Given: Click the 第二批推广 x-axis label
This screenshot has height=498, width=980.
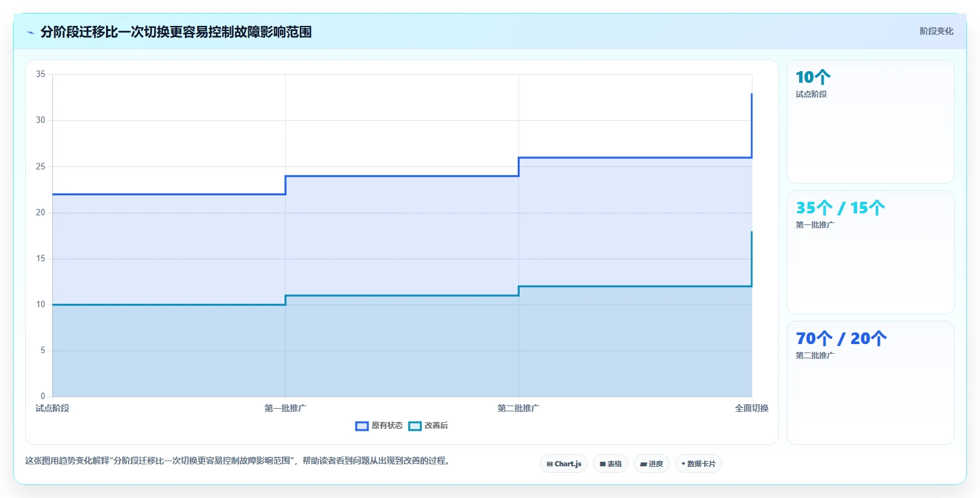Looking at the screenshot, I should pyautogui.click(x=518, y=408).
